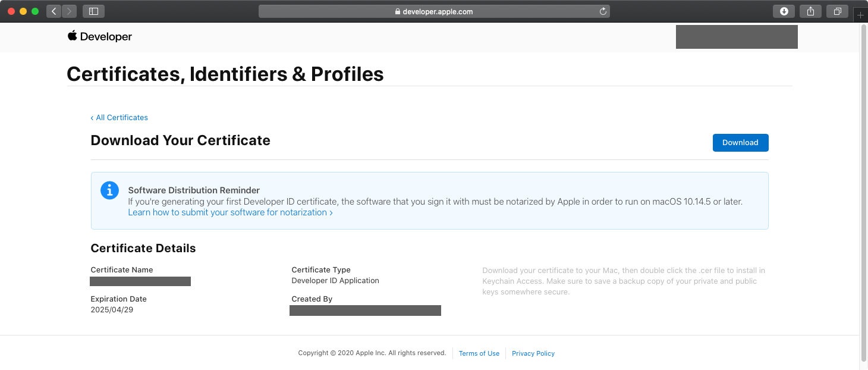Open the Privacy Policy link
This screenshot has width=868, height=370.
(533, 353)
